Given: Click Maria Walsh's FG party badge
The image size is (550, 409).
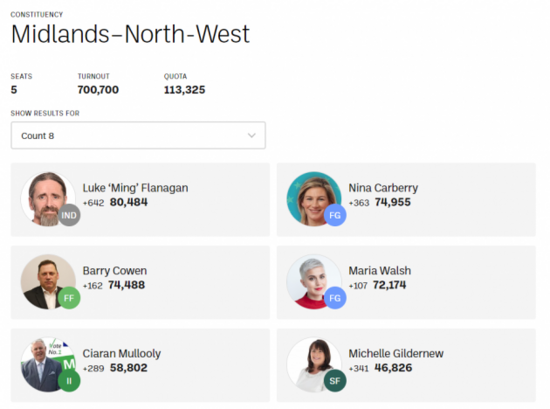Looking at the screenshot, I should [335, 298].
